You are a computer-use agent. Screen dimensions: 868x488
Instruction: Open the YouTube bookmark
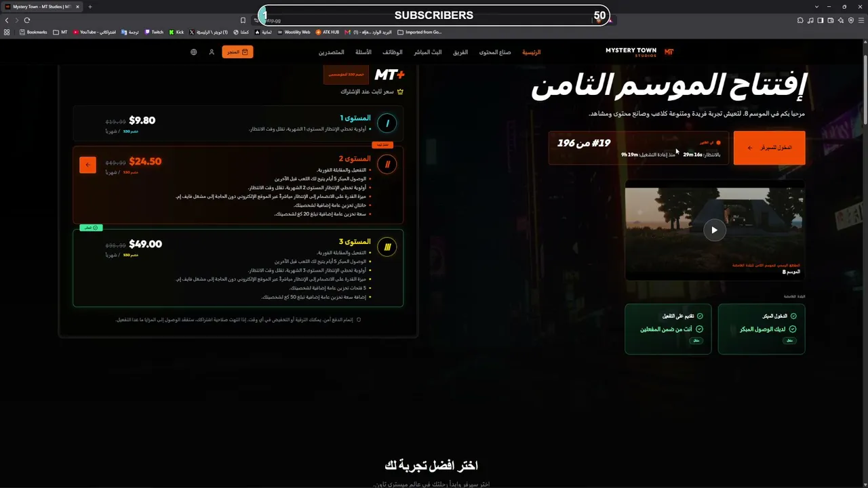pos(94,32)
